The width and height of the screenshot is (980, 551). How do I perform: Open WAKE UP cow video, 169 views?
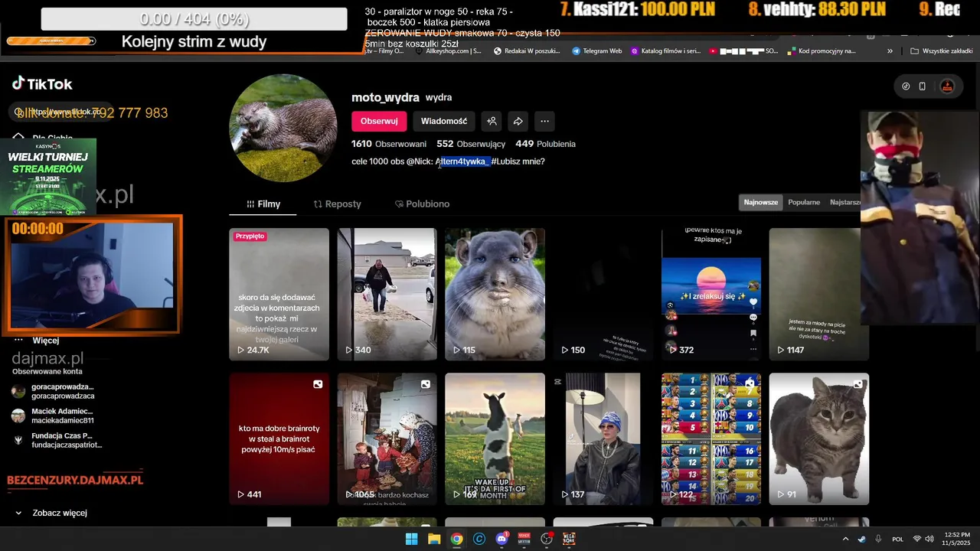(x=495, y=439)
